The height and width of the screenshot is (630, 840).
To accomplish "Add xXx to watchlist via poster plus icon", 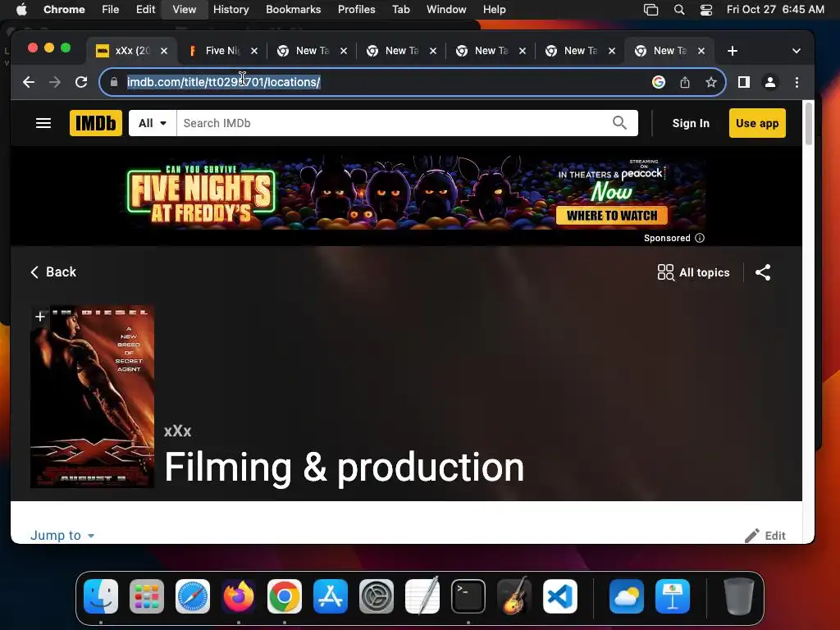I will [x=40, y=317].
